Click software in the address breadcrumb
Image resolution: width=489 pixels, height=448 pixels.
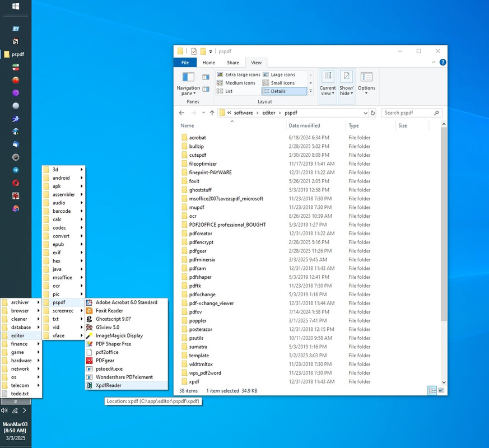(x=243, y=113)
